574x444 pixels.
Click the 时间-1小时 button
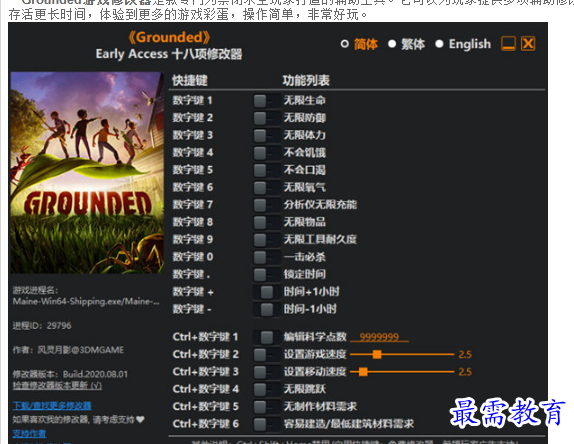[x=266, y=309]
